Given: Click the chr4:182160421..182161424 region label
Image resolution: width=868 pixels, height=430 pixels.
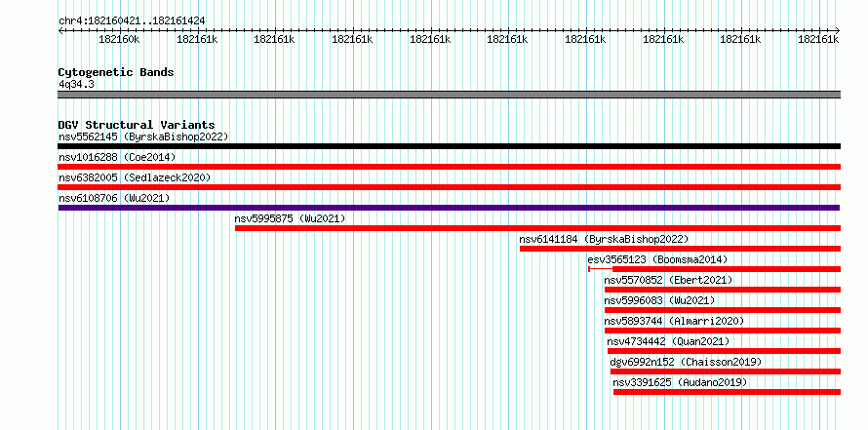Looking at the screenshot, I should click(132, 20).
